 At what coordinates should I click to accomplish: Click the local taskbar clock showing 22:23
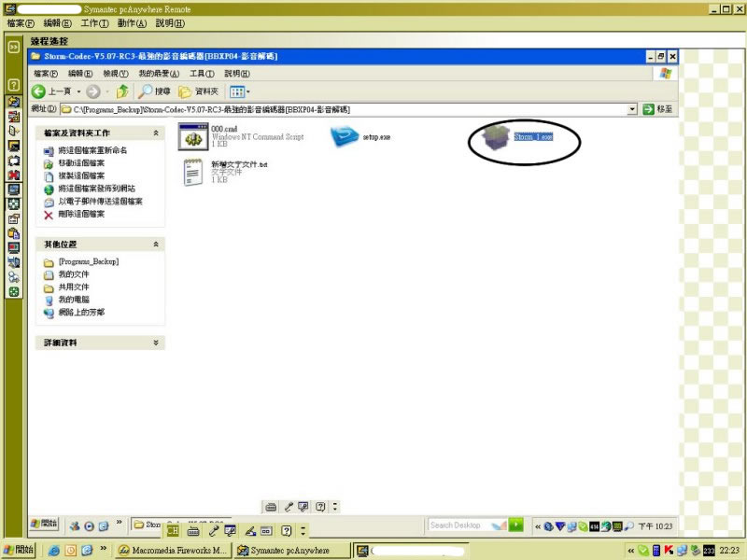(x=729, y=551)
